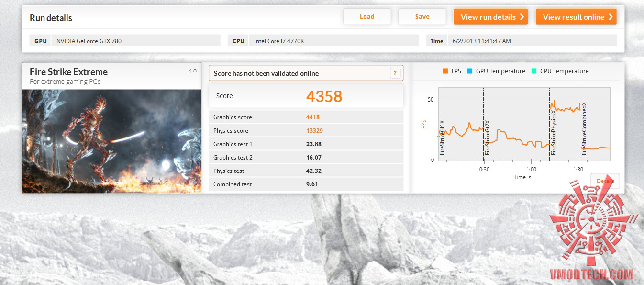The image size is (644, 285).
Task: Click the Run details heading
Action: [x=51, y=18]
